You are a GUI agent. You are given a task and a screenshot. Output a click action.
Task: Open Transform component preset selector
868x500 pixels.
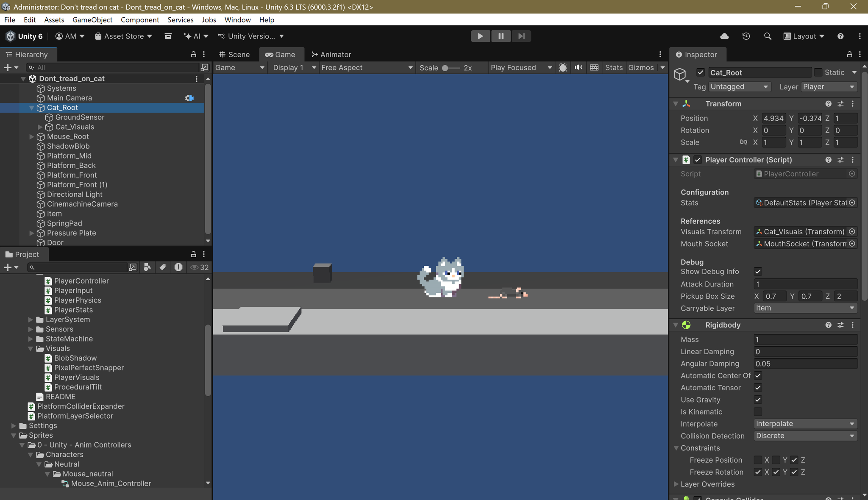(840, 104)
